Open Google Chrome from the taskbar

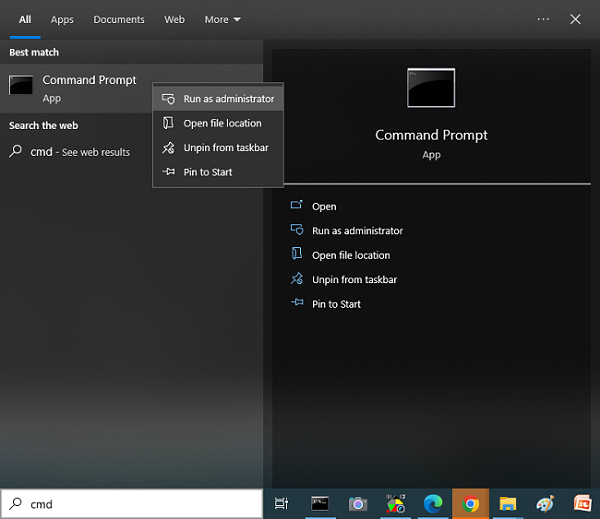pyautogui.click(x=470, y=504)
